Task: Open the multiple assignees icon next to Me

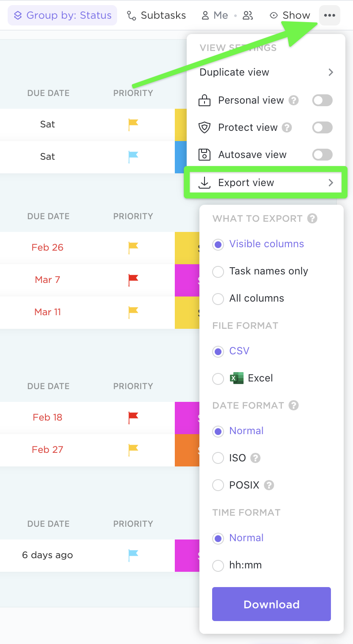Action: (248, 15)
